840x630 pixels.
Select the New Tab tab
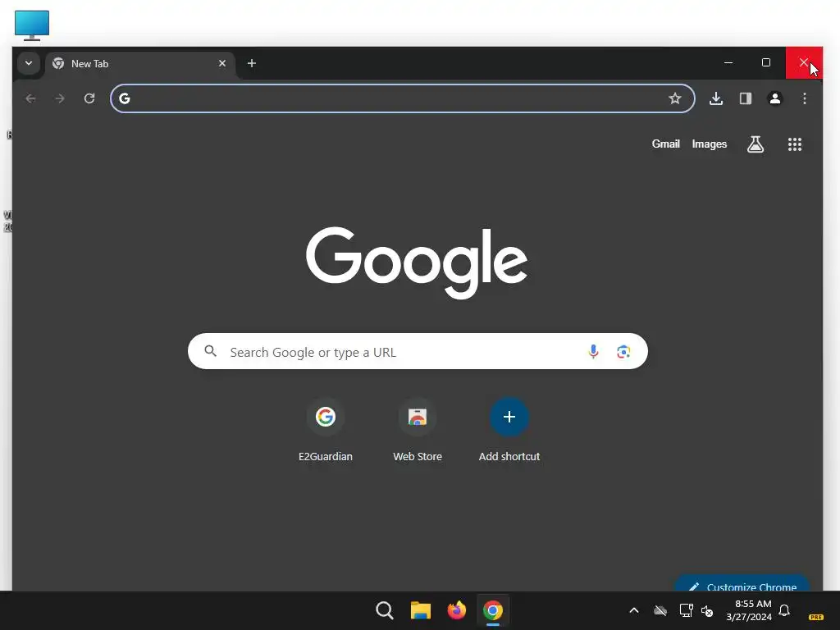coord(140,64)
